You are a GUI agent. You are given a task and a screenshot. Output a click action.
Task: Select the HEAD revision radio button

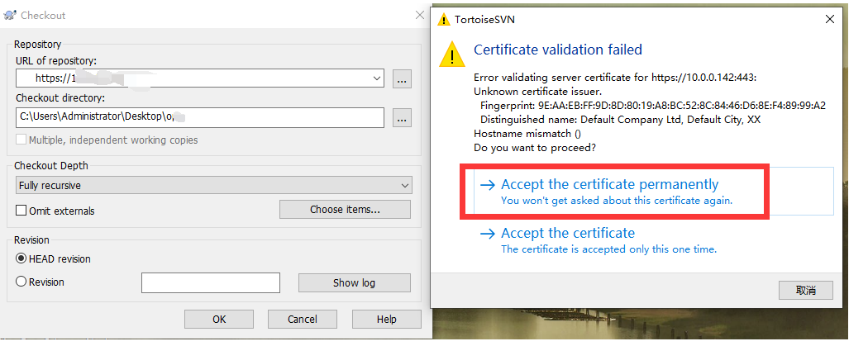(21, 258)
